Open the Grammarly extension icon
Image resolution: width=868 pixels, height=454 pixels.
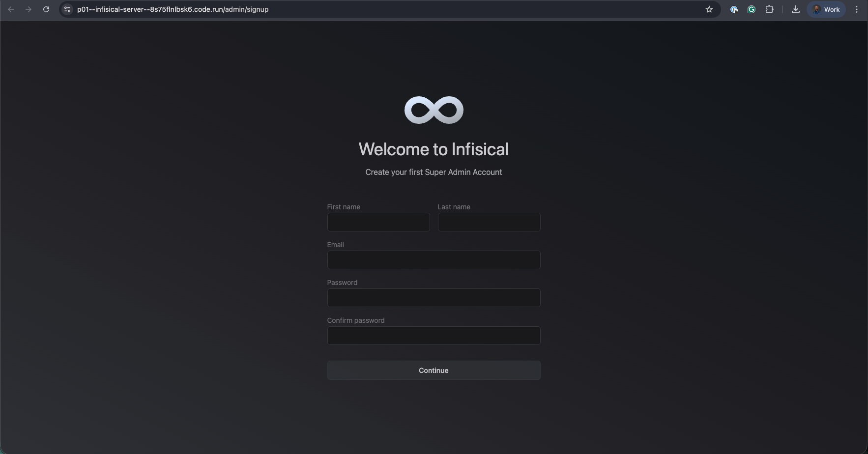pos(751,9)
